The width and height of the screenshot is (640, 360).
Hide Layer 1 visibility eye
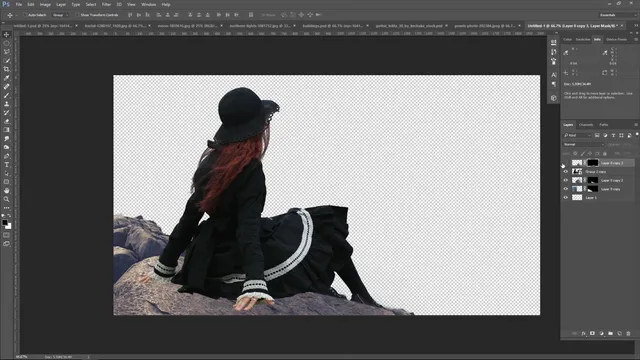pyautogui.click(x=566, y=198)
